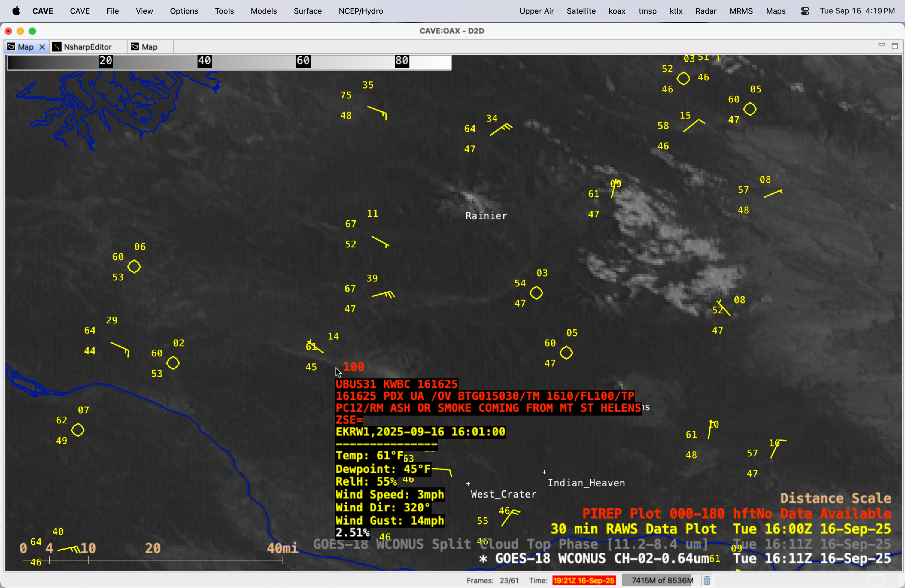Switch to the NsharpEditor tab
The height and width of the screenshot is (588, 905).
87,47
